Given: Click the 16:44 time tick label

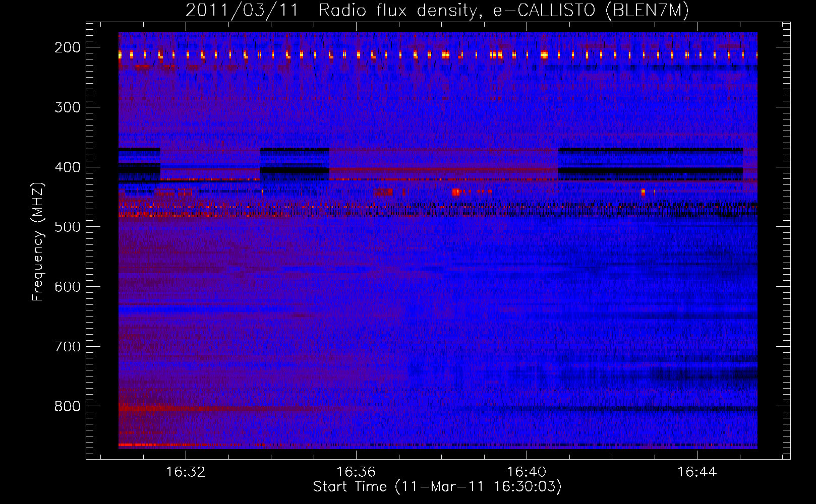Looking at the screenshot, I should pos(697,472).
